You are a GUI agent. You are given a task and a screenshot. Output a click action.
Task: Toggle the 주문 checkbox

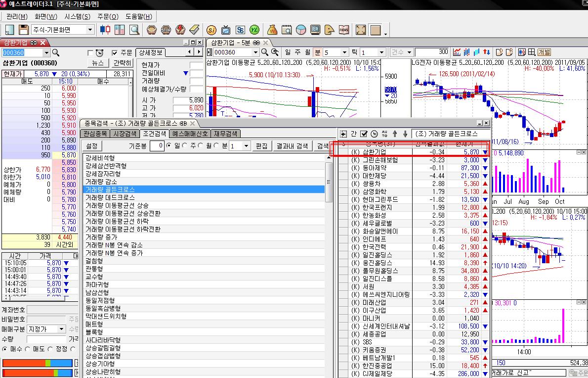coord(115,53)
